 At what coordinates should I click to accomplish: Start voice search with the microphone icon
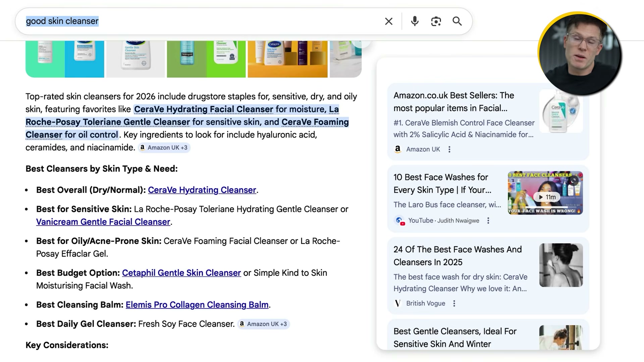pos(415,21)
